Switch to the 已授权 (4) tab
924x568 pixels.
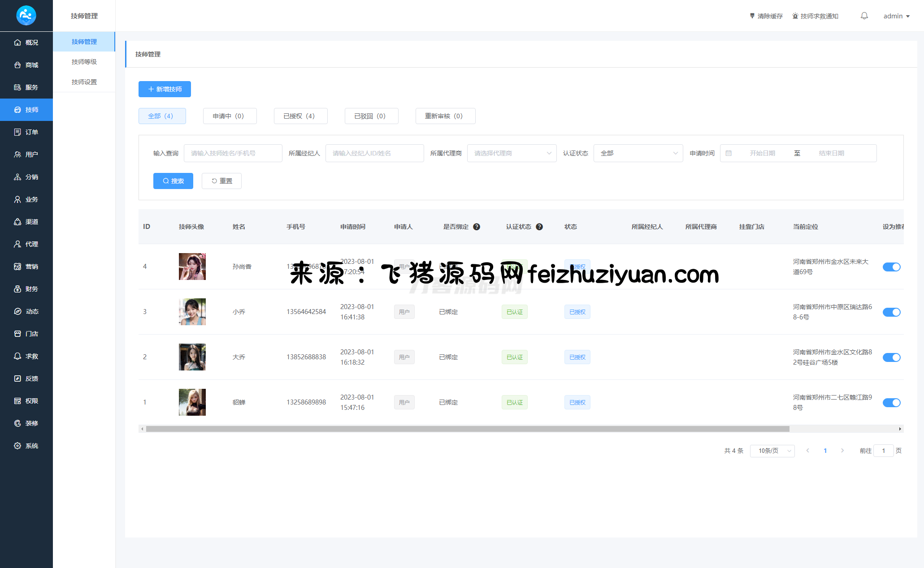point(300,116)
